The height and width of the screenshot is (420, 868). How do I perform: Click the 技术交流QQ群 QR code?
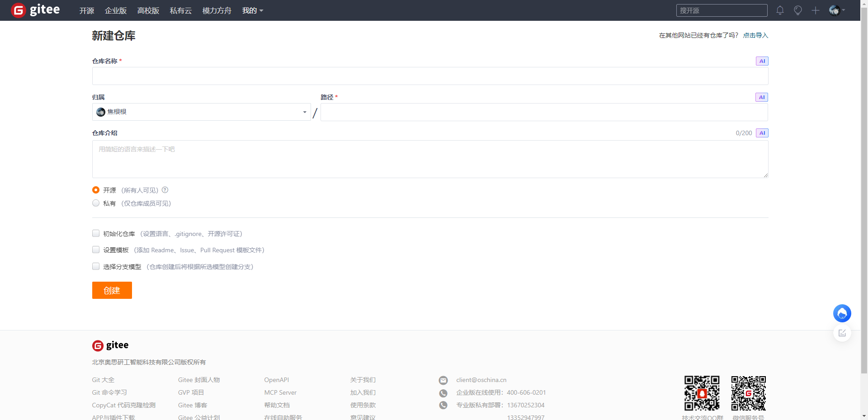click(x=702, y=393)
